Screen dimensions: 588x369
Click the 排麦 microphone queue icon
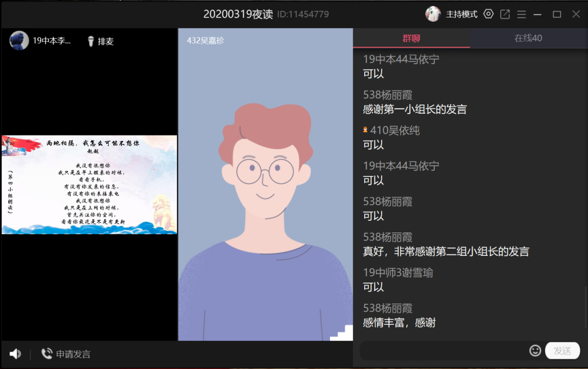91,41
